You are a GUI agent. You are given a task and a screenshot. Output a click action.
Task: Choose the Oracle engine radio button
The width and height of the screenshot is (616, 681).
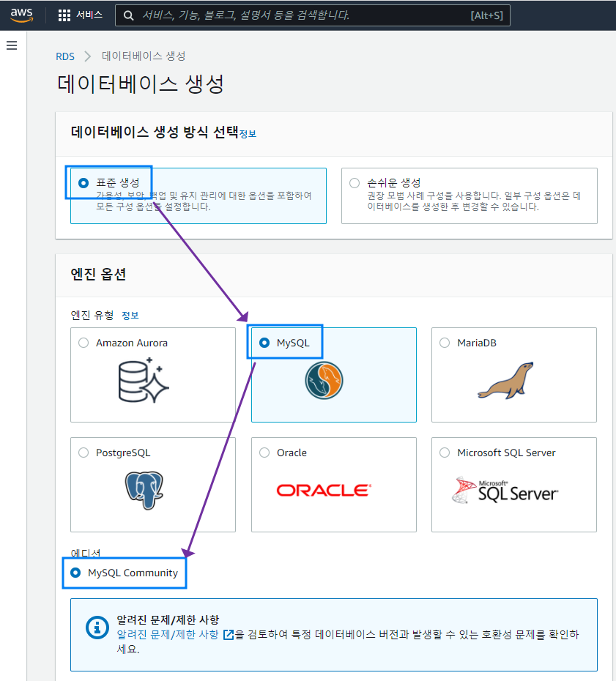[x=264, y=453]
